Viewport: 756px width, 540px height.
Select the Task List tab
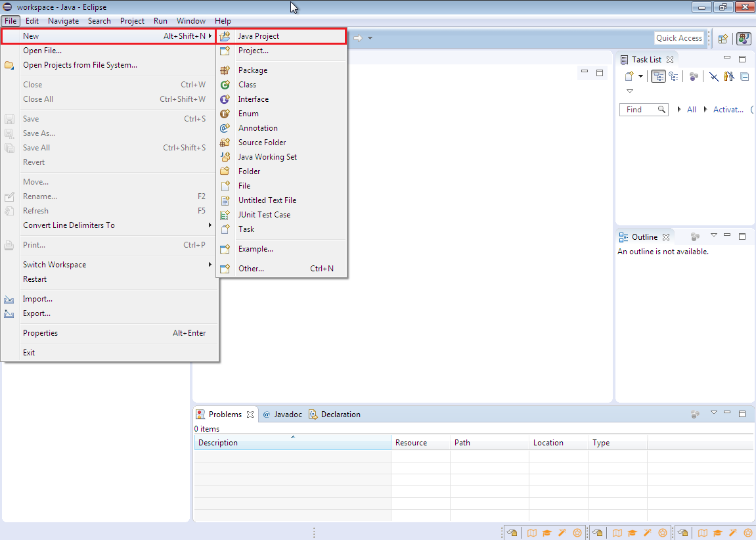click(646, 60)
